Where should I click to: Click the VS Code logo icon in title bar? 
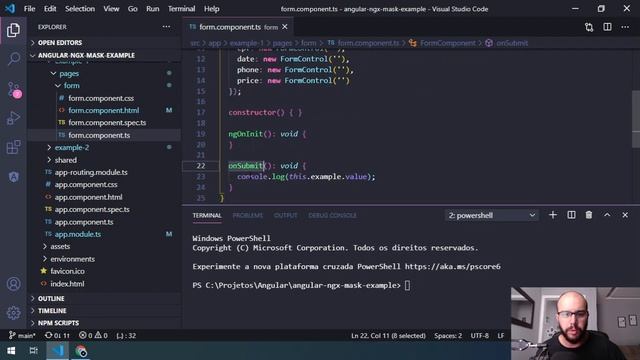10,9
